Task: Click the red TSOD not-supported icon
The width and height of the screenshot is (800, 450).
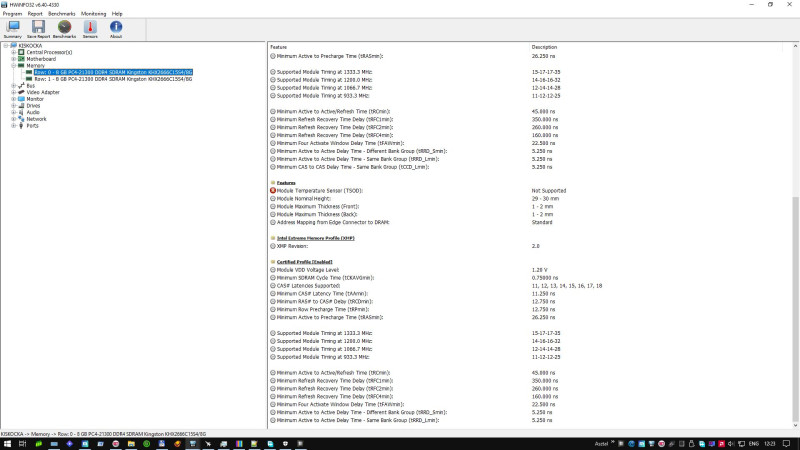Action: point(273,190)
